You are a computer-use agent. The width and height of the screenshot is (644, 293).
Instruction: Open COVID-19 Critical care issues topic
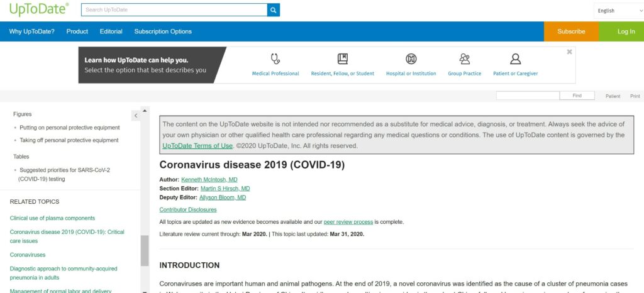[67, 236]
